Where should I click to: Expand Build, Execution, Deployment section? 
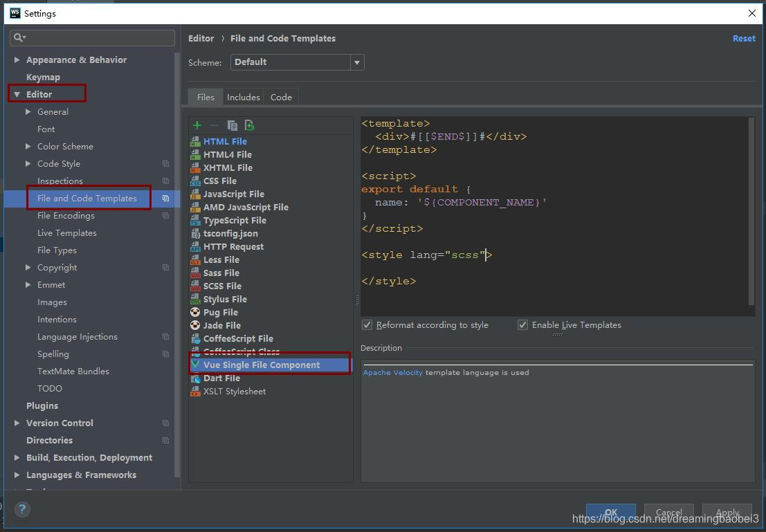click(x=17, y=458)
